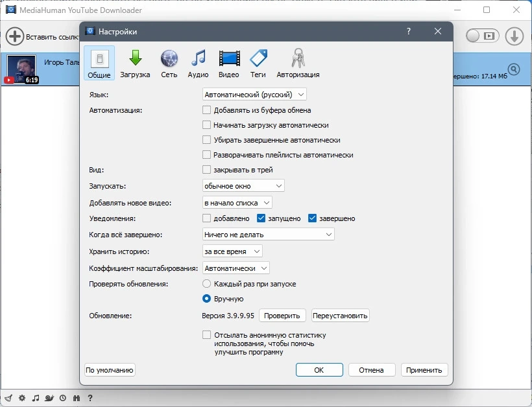Enable закрывать в трей checkbox

point(206,170)
